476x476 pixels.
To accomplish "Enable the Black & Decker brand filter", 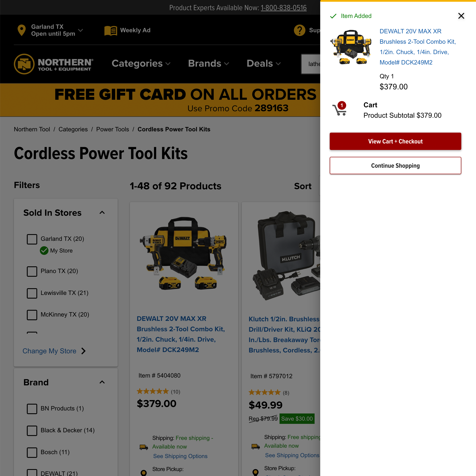I will (x=32, y=430).
